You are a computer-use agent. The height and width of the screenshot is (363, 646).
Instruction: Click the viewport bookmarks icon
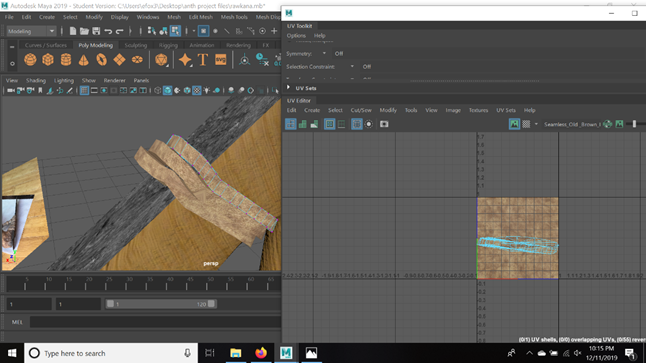[40, 90]
